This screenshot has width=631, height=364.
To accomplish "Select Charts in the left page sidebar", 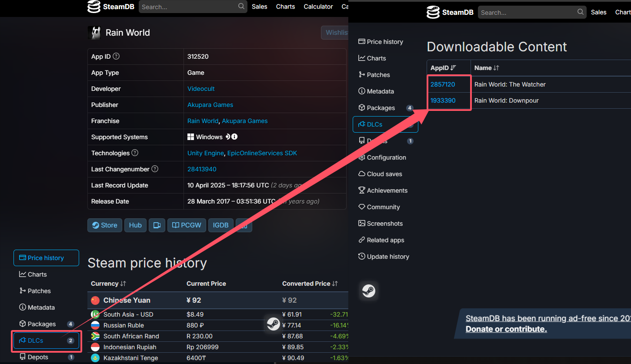I will click(x=33, y=274).
